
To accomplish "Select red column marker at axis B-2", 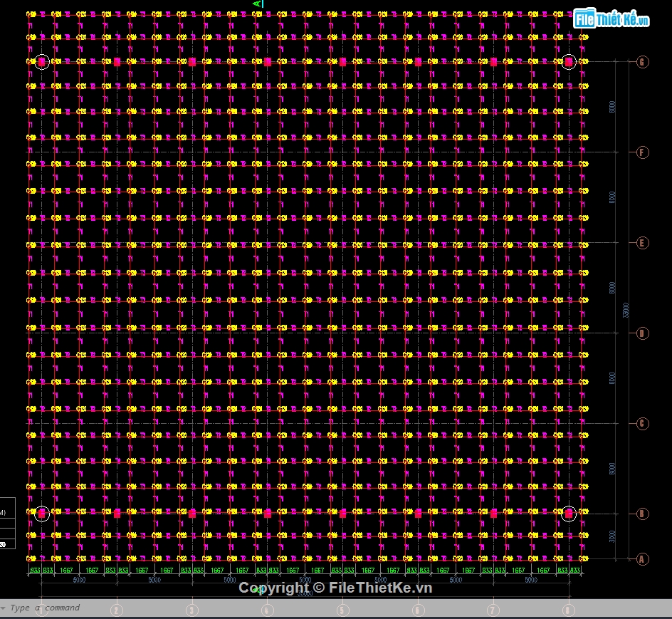I will point(117,513).
